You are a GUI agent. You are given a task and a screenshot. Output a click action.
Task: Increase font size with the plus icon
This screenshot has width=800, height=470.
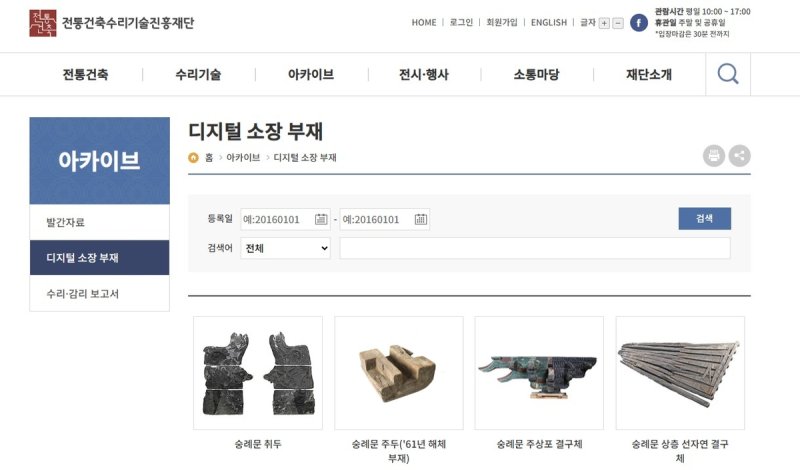(604, 23)
